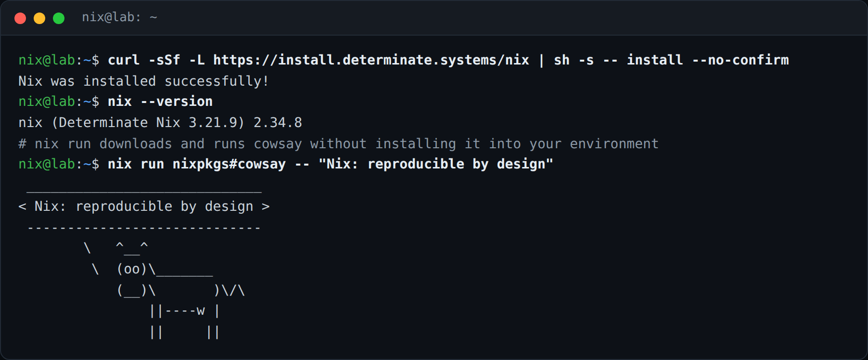Click the red close window button
The width and height of the screenshot is (868, 360).
(20, 18)
